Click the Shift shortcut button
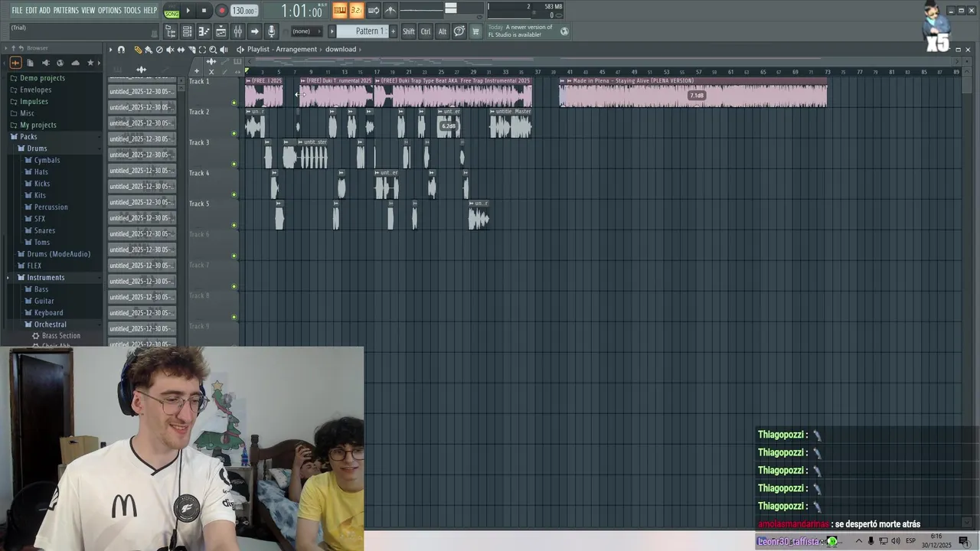The width and height of the screenshot is (980, 551). [x=409, y=31]
